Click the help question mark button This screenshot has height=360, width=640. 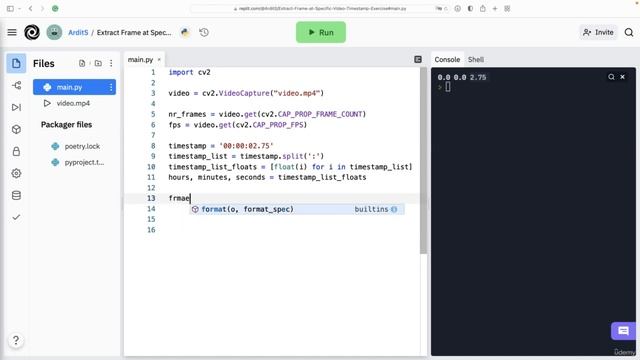(x=16, y=340)
